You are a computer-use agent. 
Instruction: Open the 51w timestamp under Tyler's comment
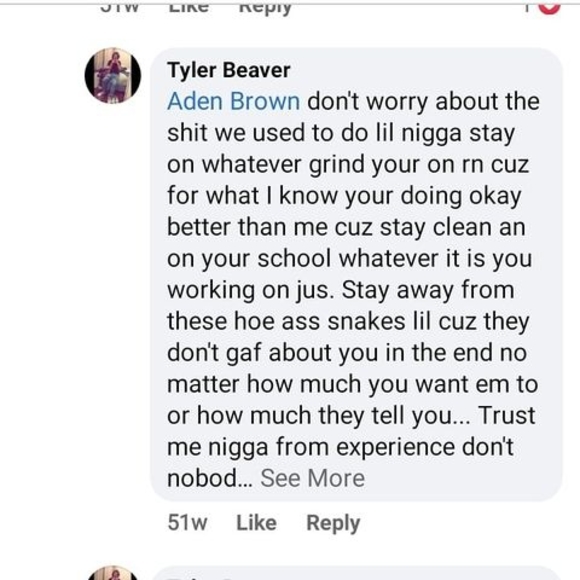click(x=187, y=523)
